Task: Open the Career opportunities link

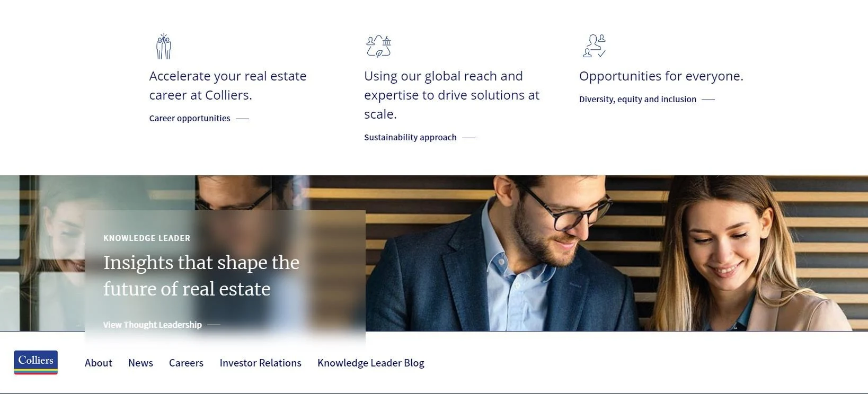Action: click(189, 118)
